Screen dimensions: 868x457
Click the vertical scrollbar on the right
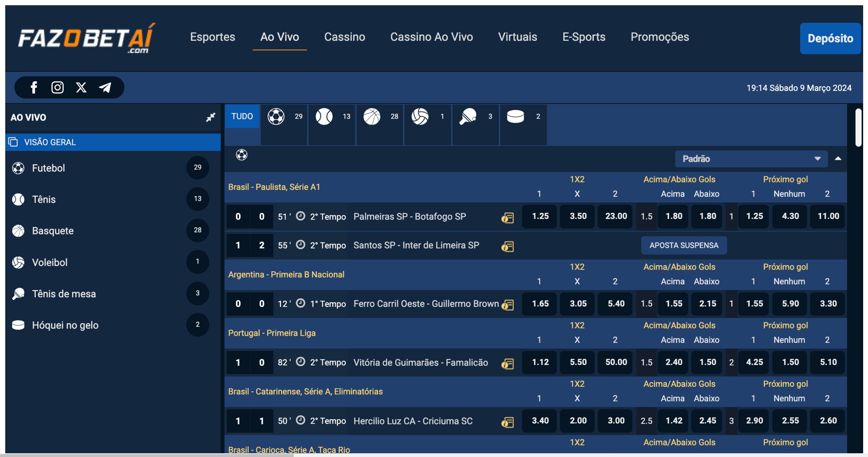pyautogui.click(x=858, y=128)
